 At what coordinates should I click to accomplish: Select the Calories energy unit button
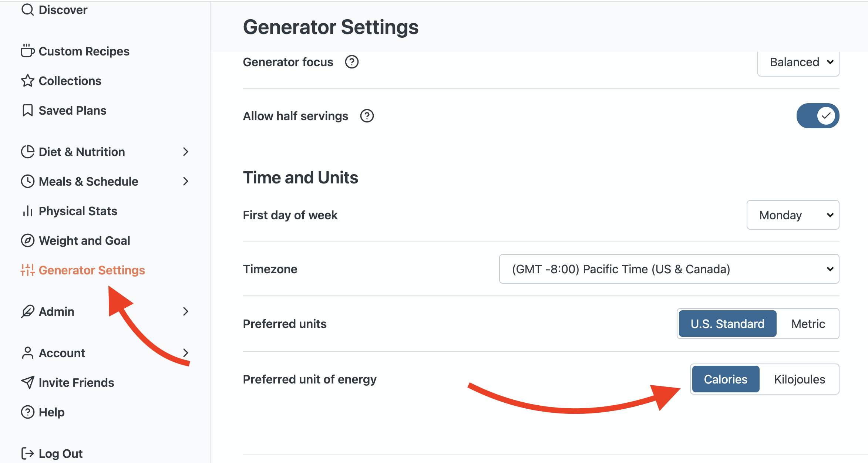725,379
